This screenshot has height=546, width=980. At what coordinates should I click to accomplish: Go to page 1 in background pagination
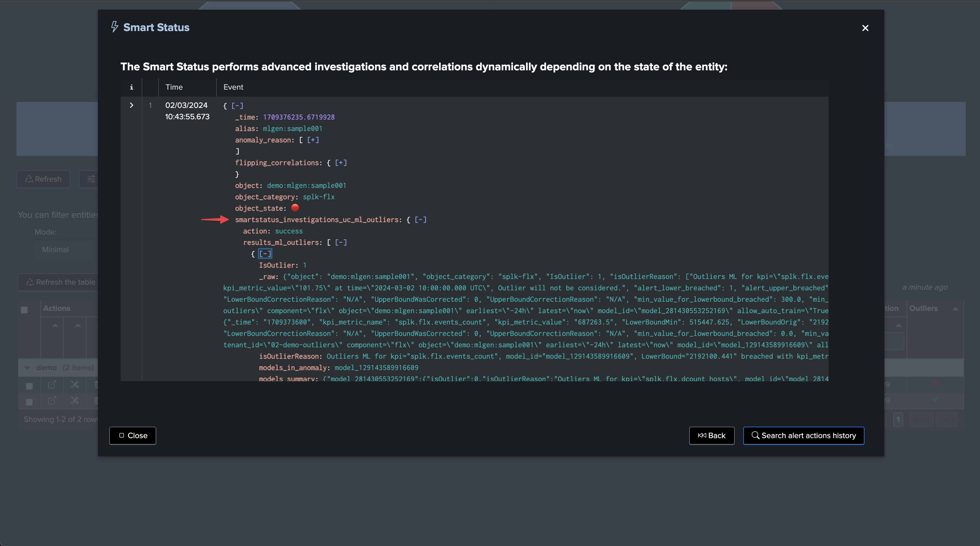898,420
